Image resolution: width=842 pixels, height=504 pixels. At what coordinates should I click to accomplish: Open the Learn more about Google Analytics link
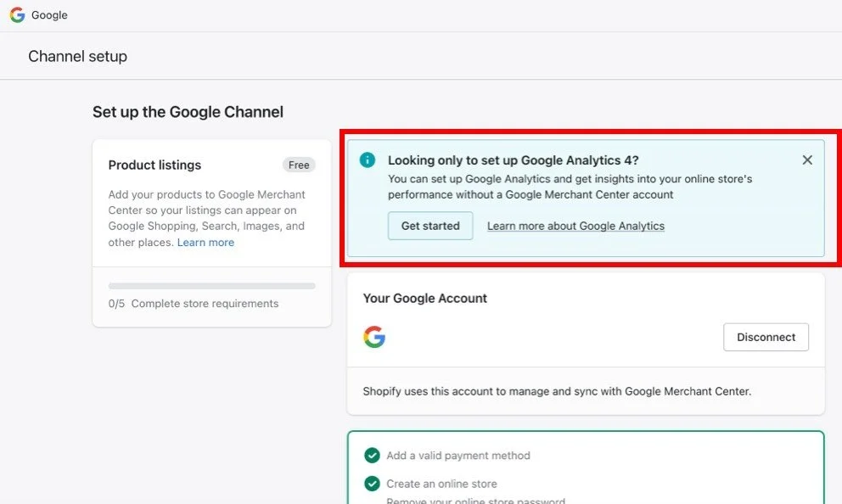575,226
